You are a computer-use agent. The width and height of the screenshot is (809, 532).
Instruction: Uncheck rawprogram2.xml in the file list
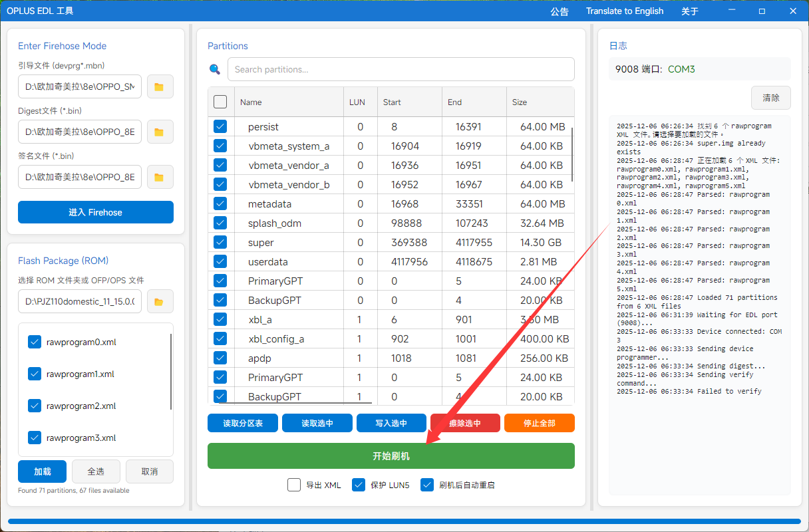(x=35, y=406)
